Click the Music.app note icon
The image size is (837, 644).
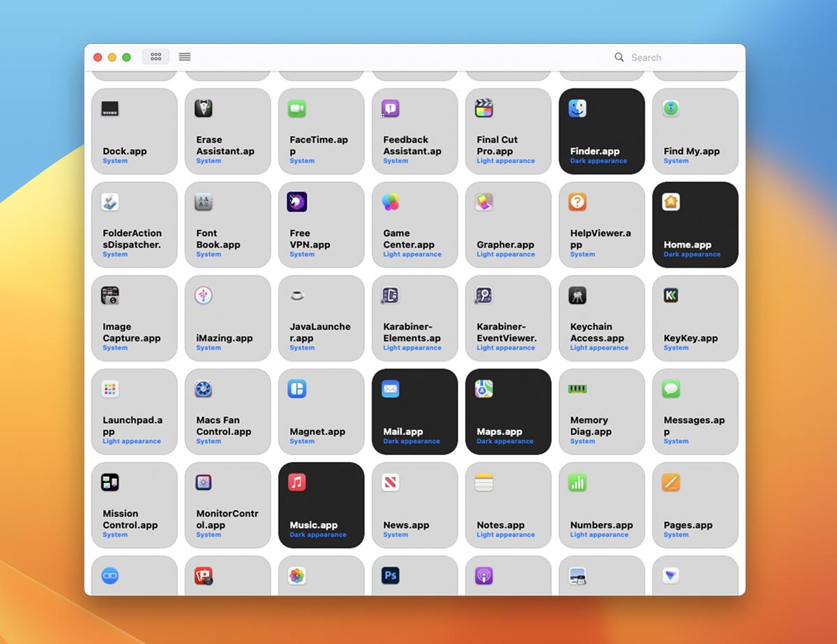point(297,482)
